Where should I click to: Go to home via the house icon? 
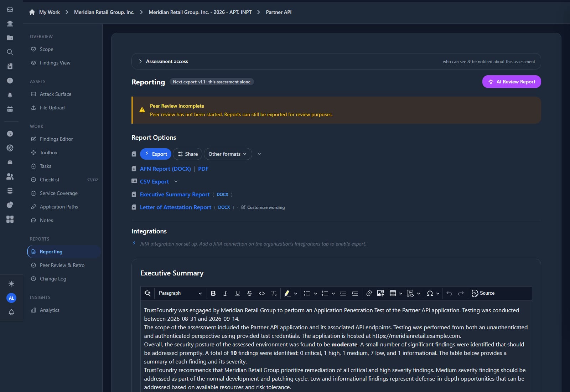point(32,12)
